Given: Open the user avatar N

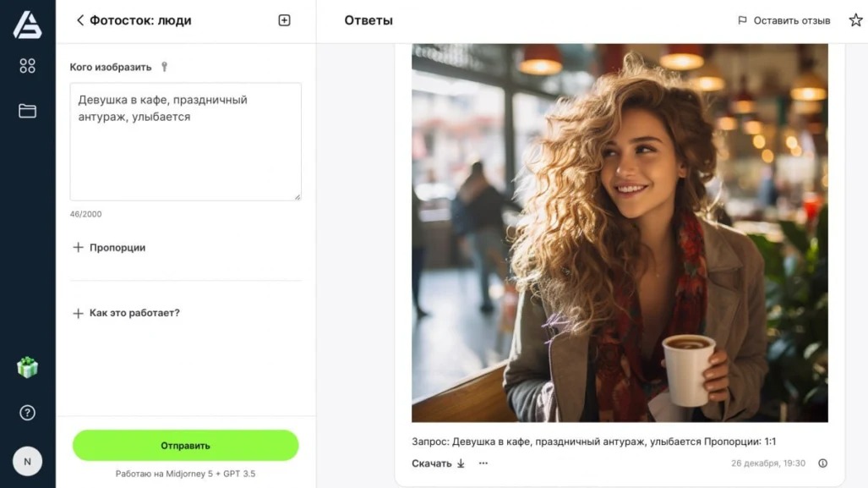Looking at the screenshot, I should 27,462.
